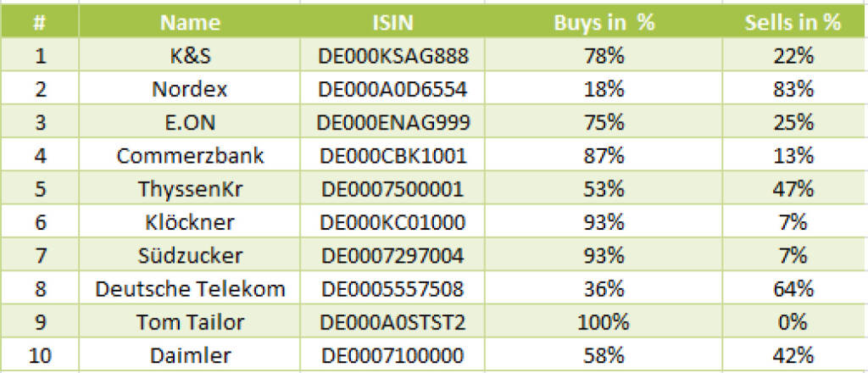Select the K&S name cell
Image resolution: width=868 pixels, height=373 pixels.
coord(190,56)
